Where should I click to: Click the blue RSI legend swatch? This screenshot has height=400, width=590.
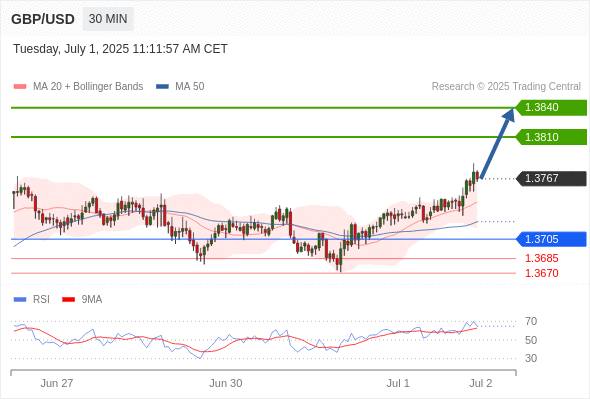[20, 300]
